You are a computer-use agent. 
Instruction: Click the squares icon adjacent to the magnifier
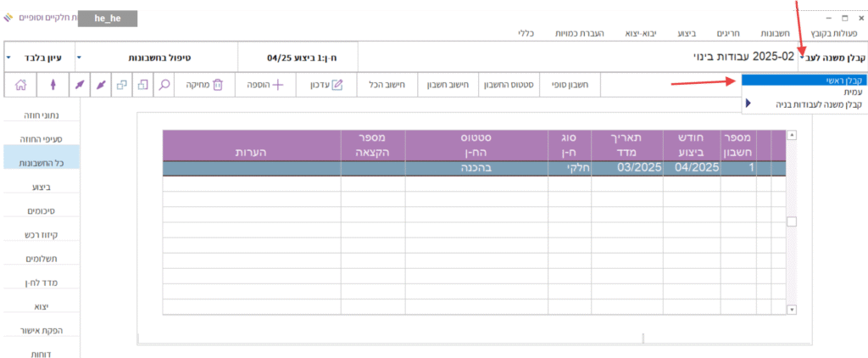pyautogui.click(x=142, y=85)
